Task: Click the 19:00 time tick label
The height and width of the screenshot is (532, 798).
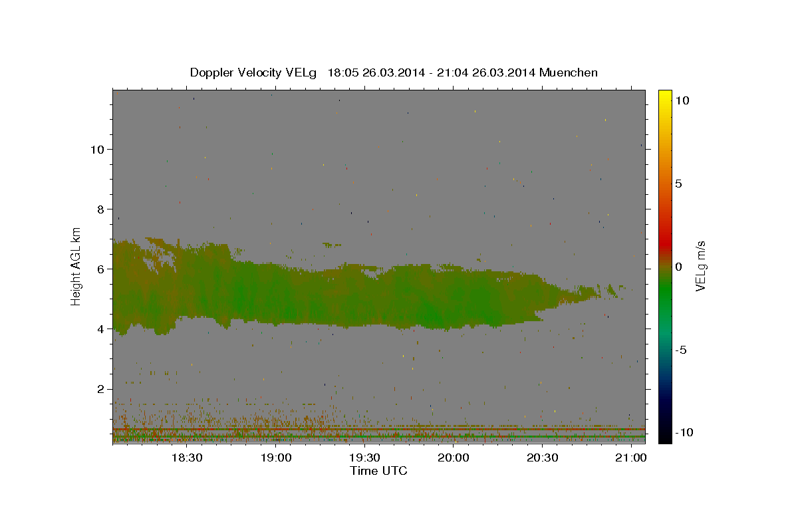Action: tap(275, 458)
